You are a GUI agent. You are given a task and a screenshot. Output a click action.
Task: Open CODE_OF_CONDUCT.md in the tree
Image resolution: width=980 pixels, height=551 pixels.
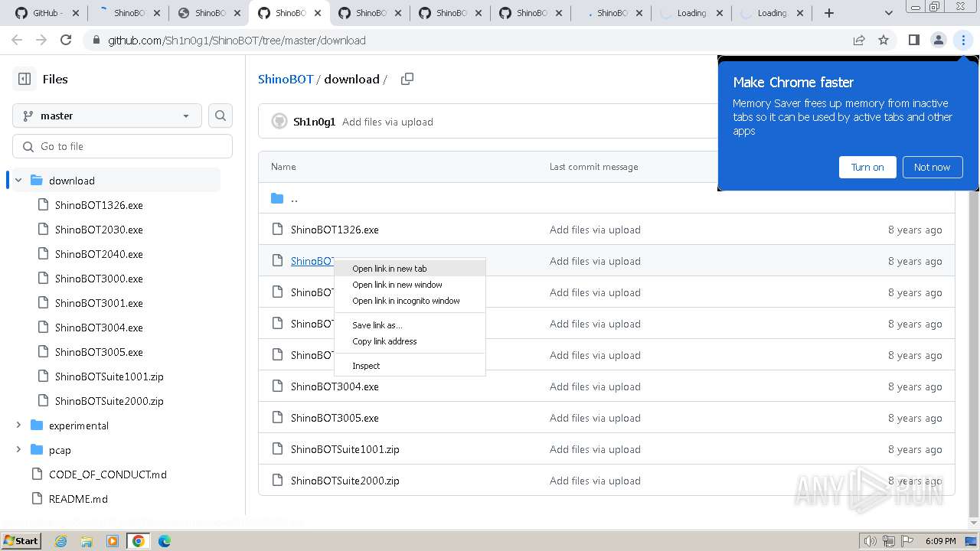click(x=108, y=474)
